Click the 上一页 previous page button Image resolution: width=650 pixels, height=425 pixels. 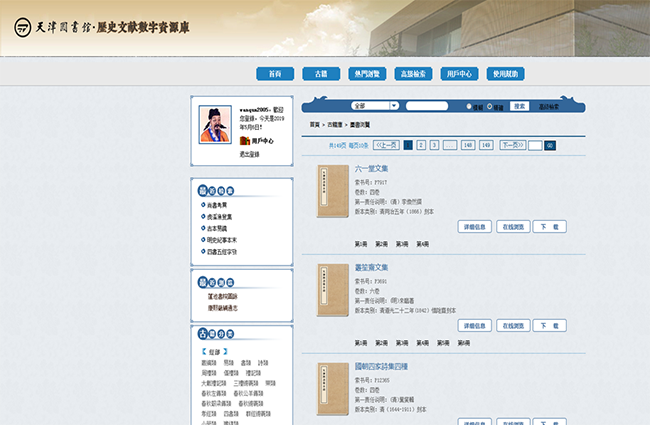(x=386, y=145)
